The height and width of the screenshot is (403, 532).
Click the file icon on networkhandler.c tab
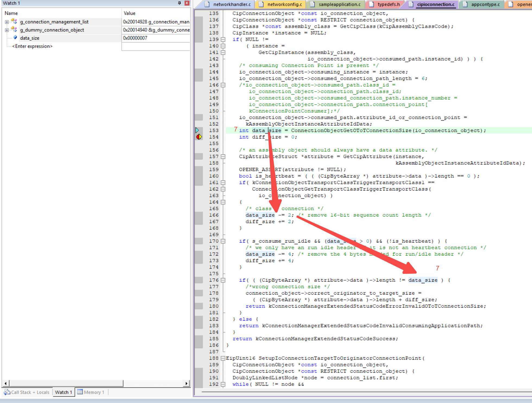click(x=207, y=4)
